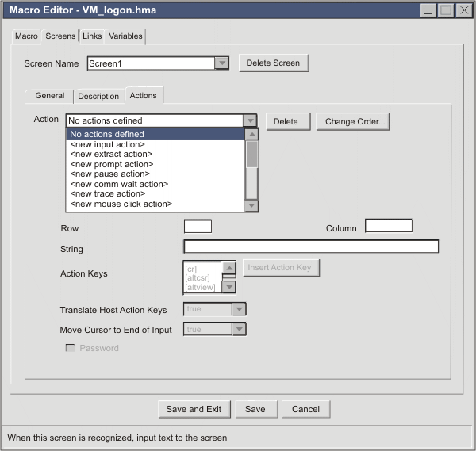Click Action Keys list scroll up arrow
Screen dimensions: 476x451
click(229, 268)
